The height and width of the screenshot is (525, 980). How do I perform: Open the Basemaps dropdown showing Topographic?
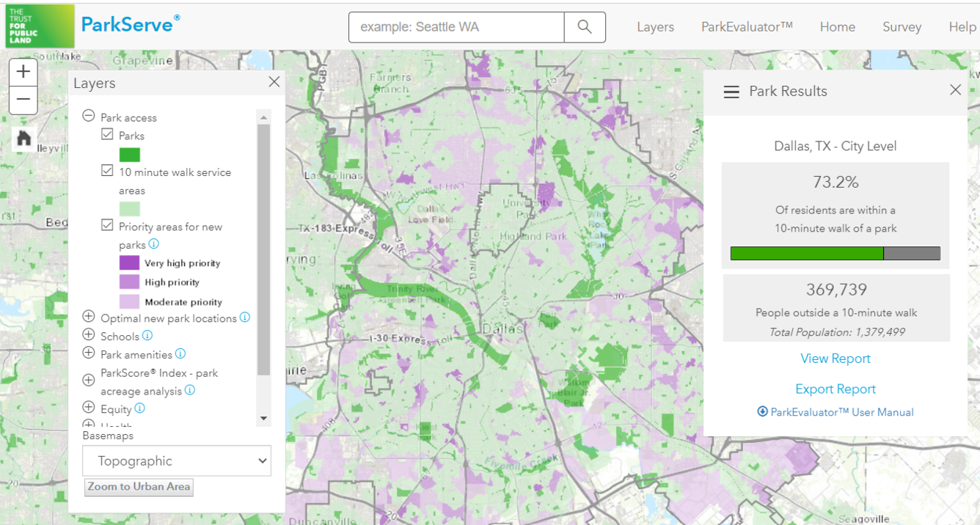pos(177,460)
